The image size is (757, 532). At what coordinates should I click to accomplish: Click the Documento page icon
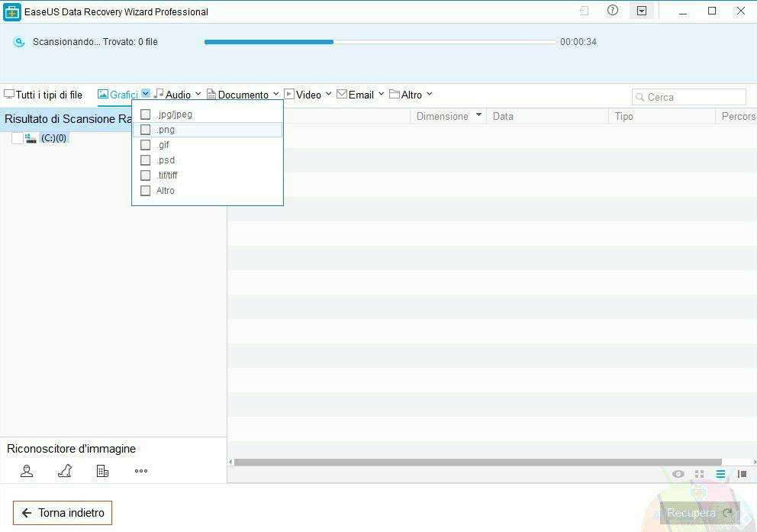(211, 94)
